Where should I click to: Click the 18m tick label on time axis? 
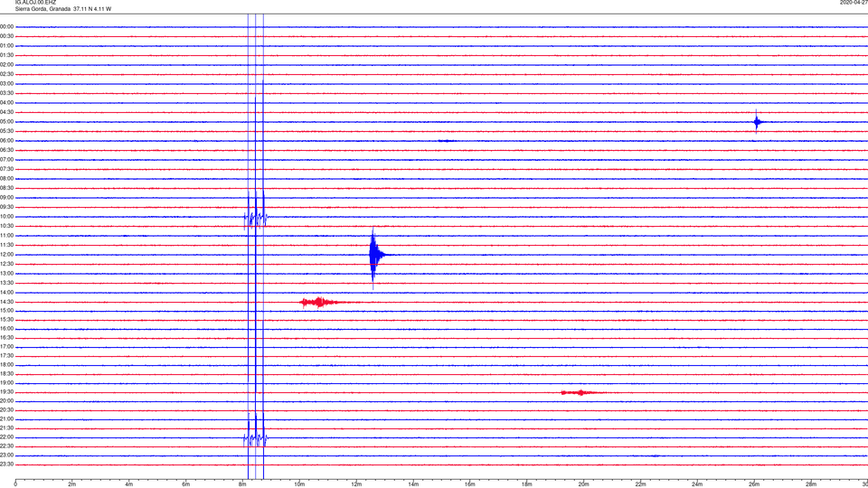(527, 484)
